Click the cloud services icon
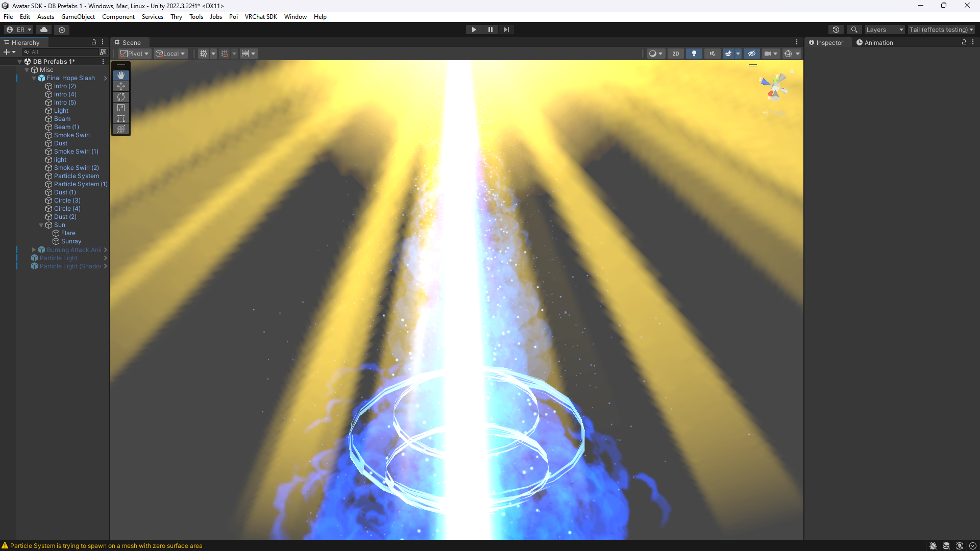980x551 pixels. click(x=44, y=30)
